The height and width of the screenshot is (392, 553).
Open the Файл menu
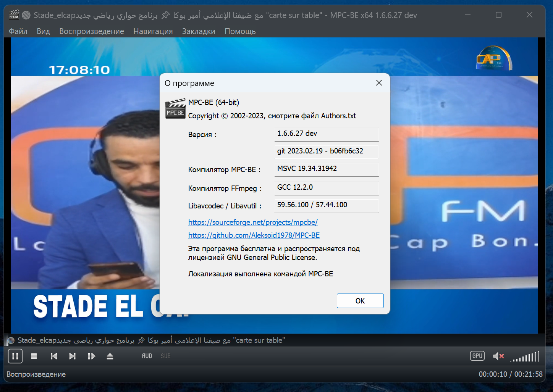(18, 31)
